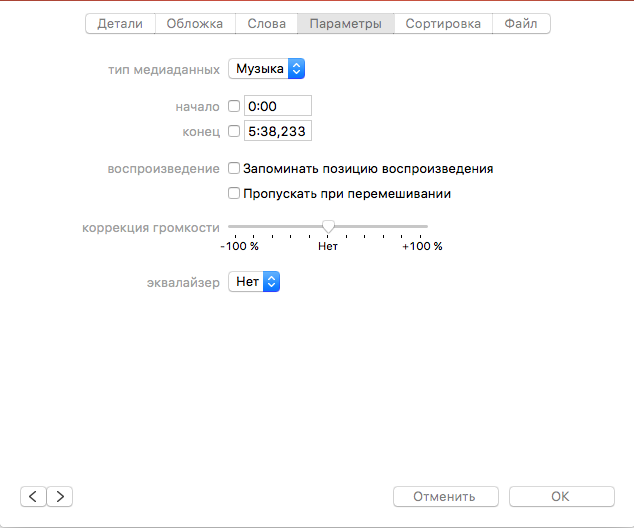634x528 pixels.
Task: Click the начало time field 0:00
Action: coord(278,106)
